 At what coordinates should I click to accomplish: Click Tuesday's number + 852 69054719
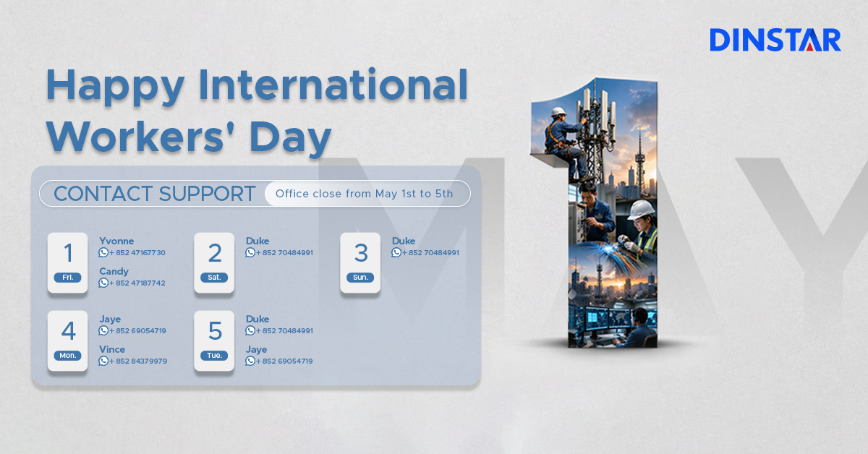(284, 361)
